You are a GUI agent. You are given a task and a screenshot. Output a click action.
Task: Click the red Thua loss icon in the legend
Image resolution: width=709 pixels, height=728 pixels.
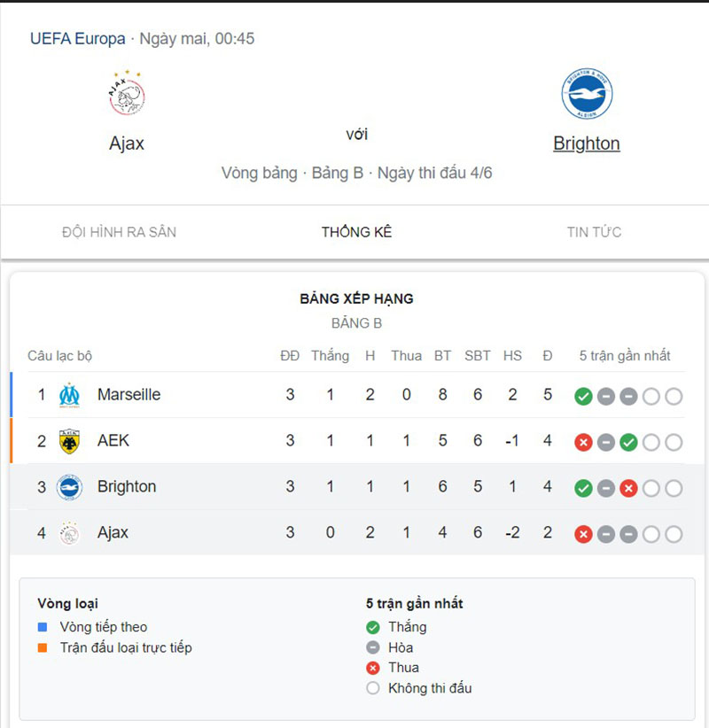[x=373, y=668]
